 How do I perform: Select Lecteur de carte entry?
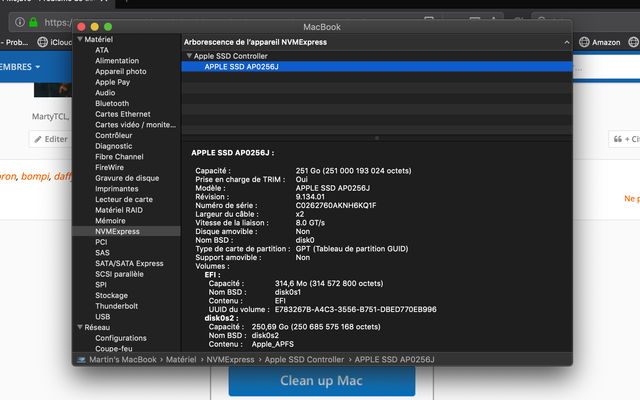pyautogui.click(x=124, y=199)
